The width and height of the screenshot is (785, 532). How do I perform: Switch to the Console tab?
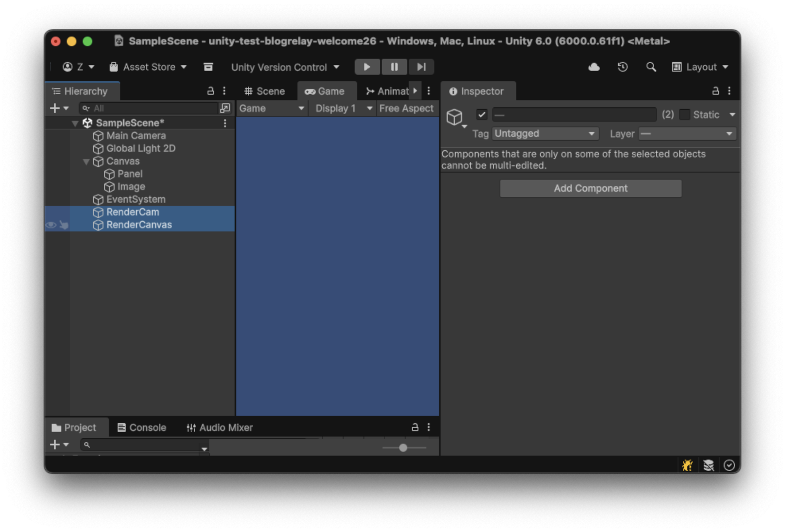142,427
